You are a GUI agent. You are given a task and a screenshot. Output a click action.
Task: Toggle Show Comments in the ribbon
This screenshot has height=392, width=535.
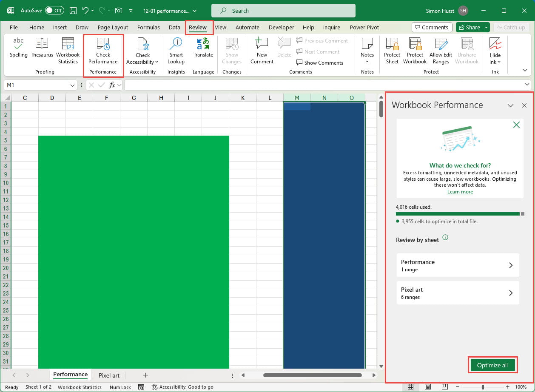coord(320,62)
